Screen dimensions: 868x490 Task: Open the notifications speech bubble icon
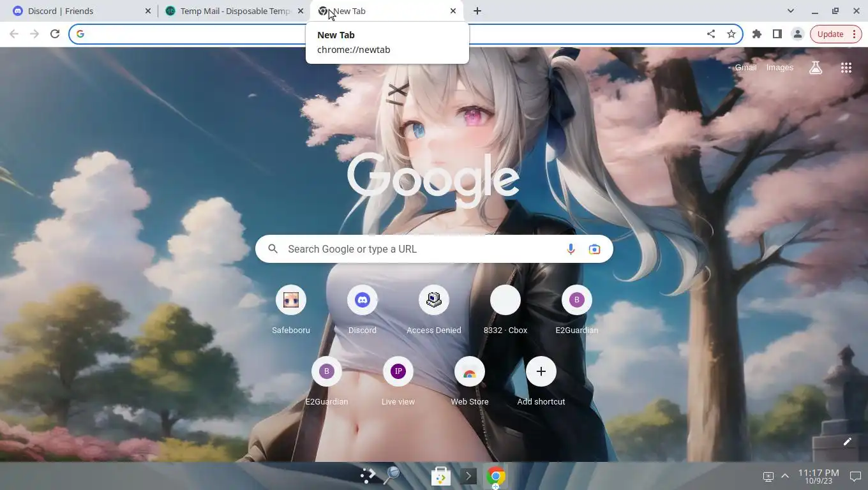pos(855,476)
